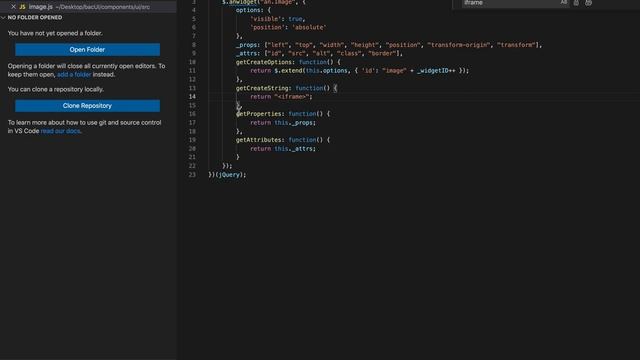
Task: Click 'options' key on line 4
Action: 248,10
